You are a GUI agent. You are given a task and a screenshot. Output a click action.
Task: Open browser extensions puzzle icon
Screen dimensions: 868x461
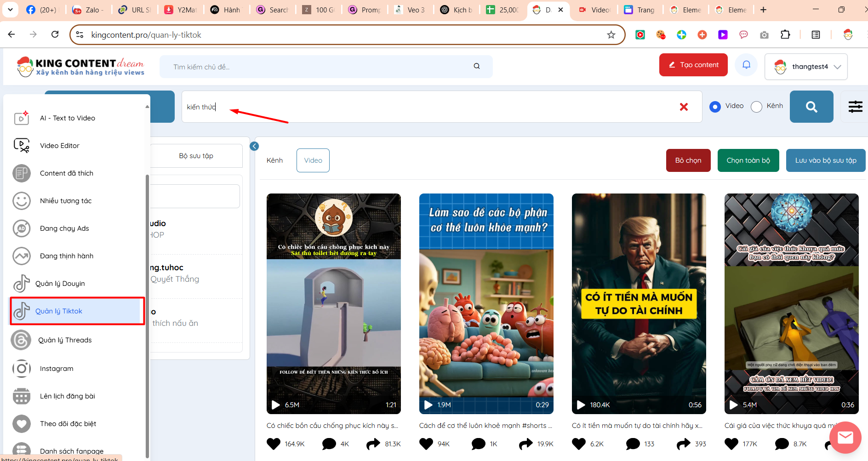click(785, 34)
